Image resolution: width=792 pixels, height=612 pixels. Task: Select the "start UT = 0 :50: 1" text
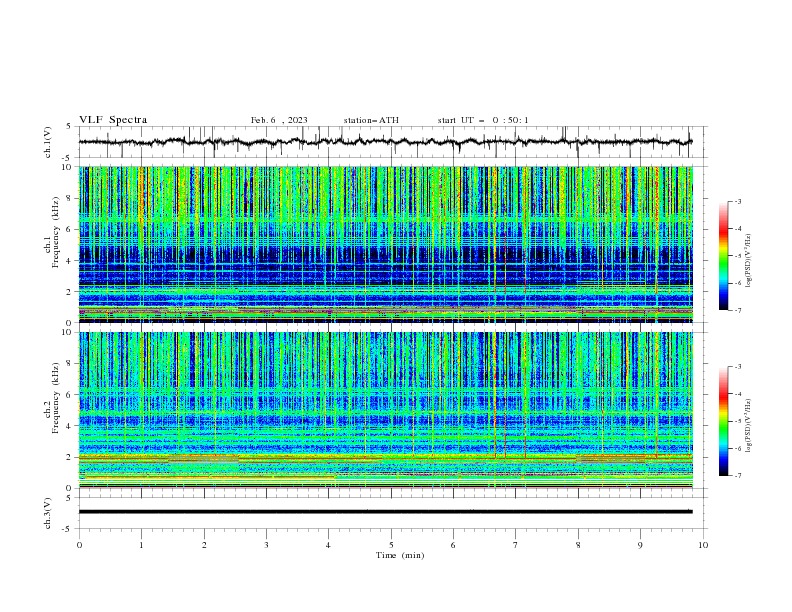click(483, 120)
